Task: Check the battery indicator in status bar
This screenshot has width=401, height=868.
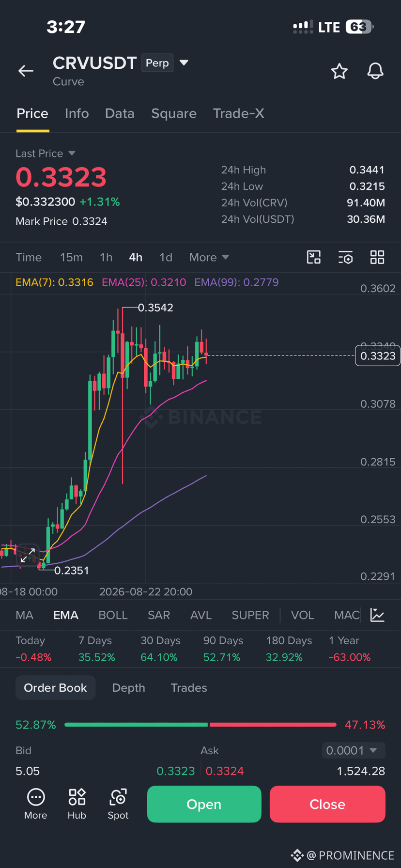Action: coord(359,27)
